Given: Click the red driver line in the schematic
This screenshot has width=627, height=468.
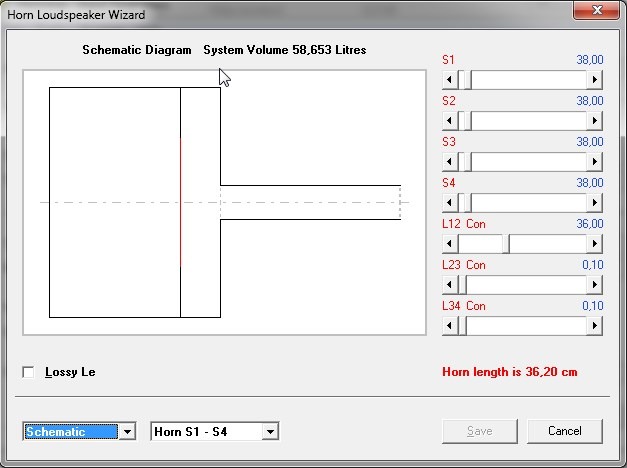Looking at the screenshot, I should click(x=180, y=202).
